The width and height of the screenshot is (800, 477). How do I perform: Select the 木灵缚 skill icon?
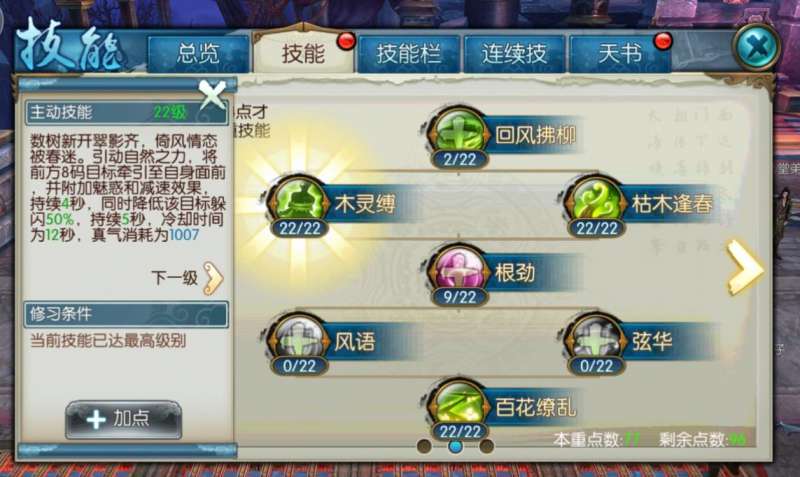coord(298,200)
